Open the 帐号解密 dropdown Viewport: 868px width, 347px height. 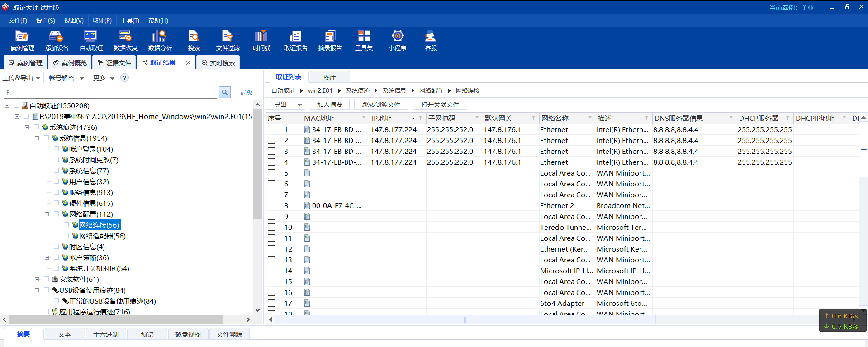[x=66, y=78]
